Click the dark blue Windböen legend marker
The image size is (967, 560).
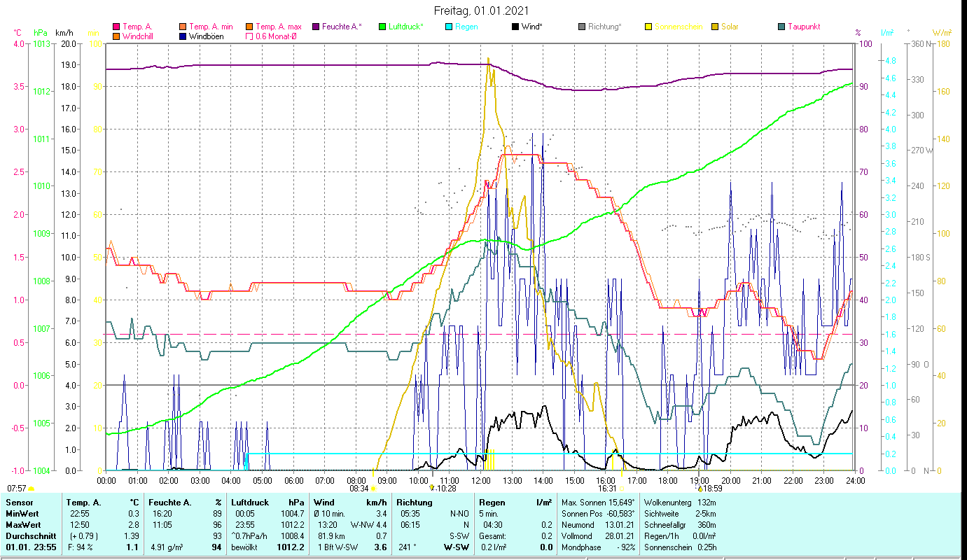(183, 36)
